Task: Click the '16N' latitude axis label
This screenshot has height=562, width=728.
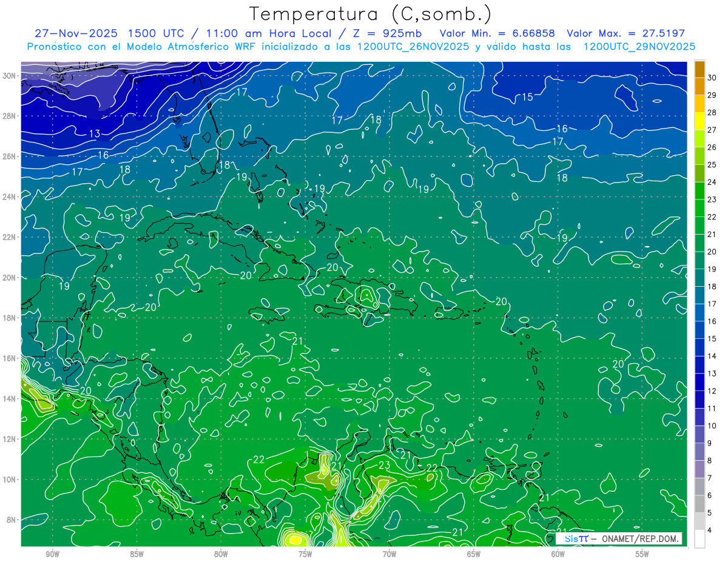Action: click(x=10, y=358)
